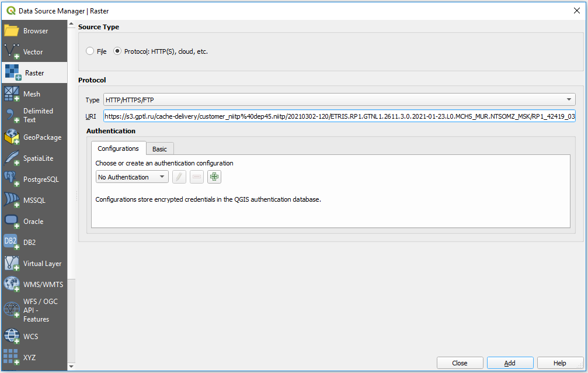Click the green plus new authentication icon
This screenshot has width=588, height=373.
214,177
